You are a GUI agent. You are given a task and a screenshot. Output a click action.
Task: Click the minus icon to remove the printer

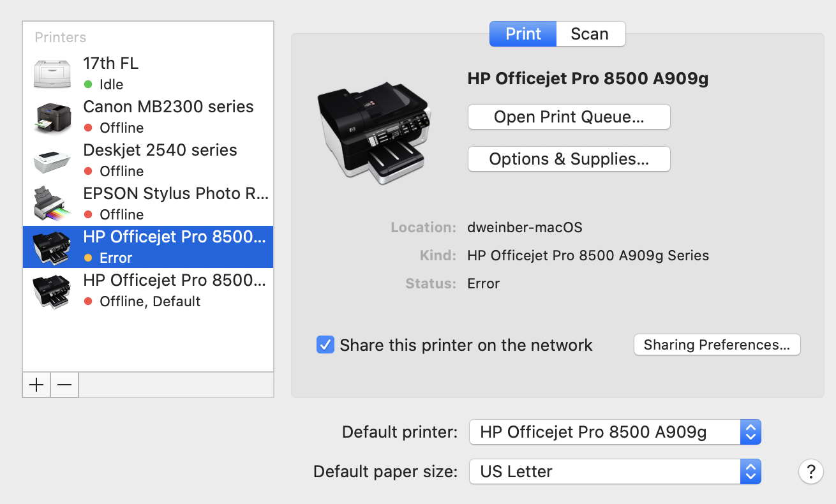pos(64,385)
